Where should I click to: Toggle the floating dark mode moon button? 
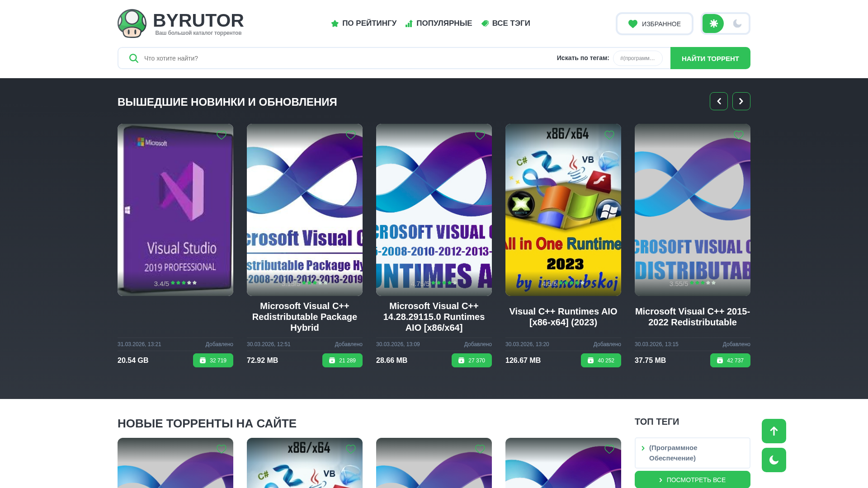(774, 460)
